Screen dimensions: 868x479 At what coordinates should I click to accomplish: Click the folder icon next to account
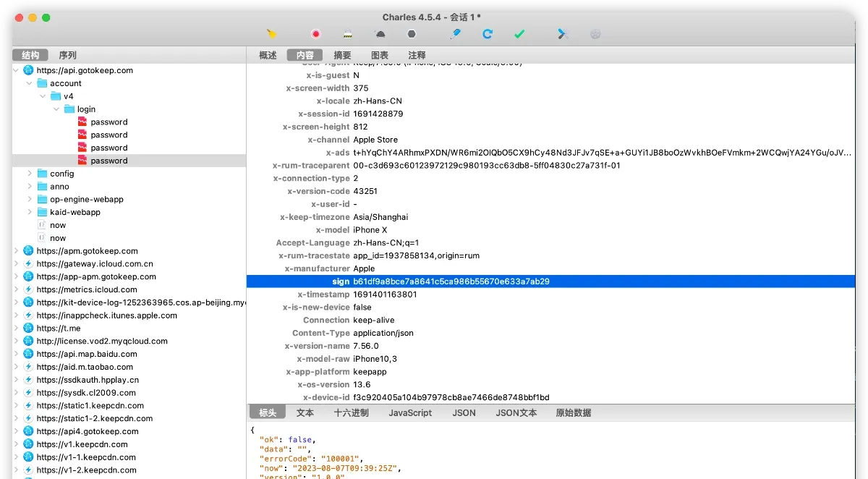pos(42,83)
